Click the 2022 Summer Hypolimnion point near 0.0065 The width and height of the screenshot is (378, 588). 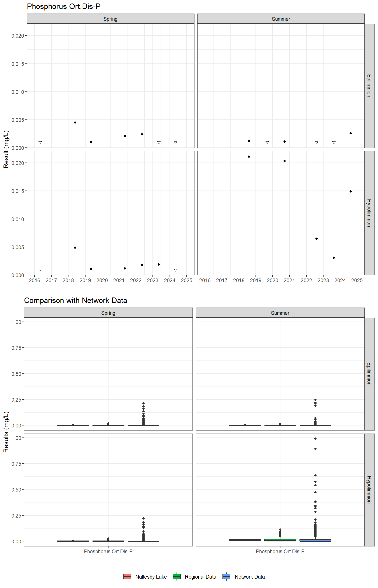[x=316, y=238]
